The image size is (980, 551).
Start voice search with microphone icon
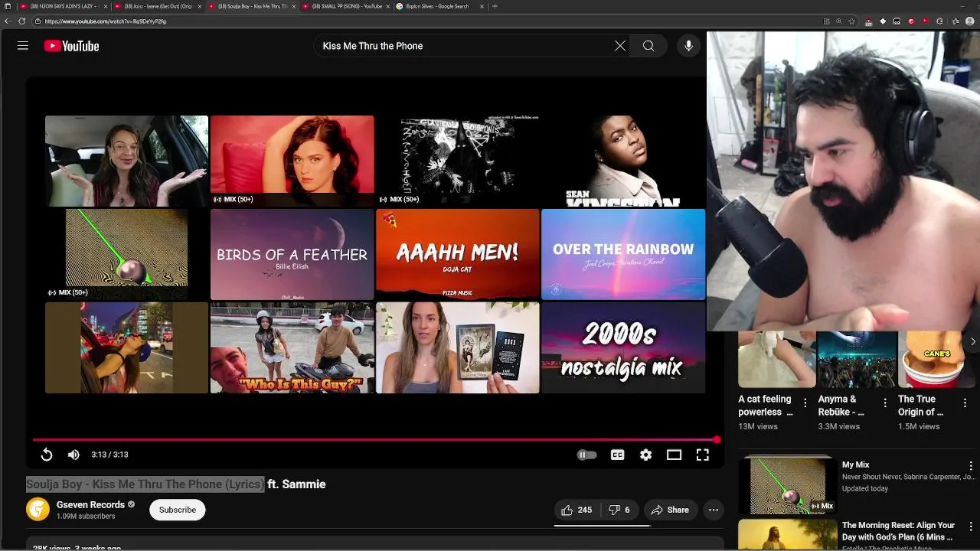[689, 46]
